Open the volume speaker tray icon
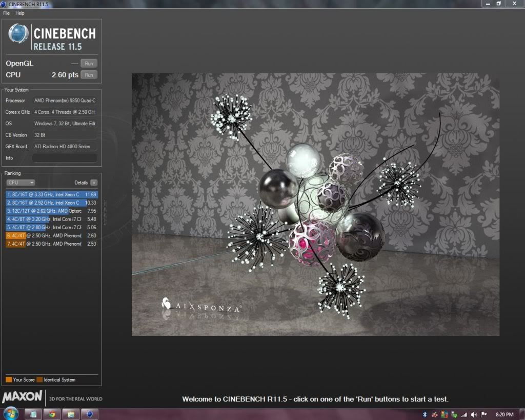The height and width of the screenshot is (420, 525). (474, 415)
